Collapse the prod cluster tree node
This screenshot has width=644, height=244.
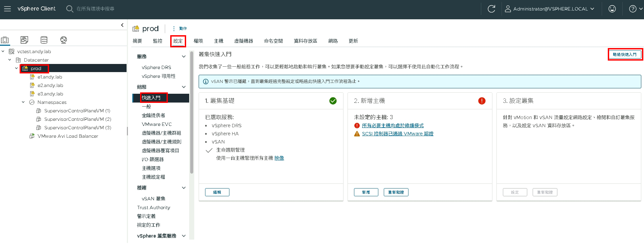17,68
